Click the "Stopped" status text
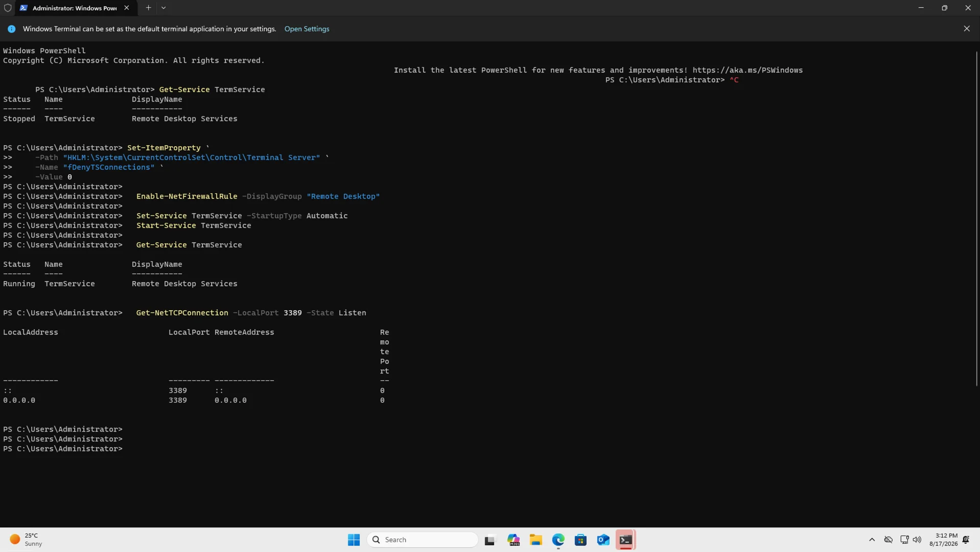The width and height of the screenshot is (980, 552). click(x=19, y=119)
